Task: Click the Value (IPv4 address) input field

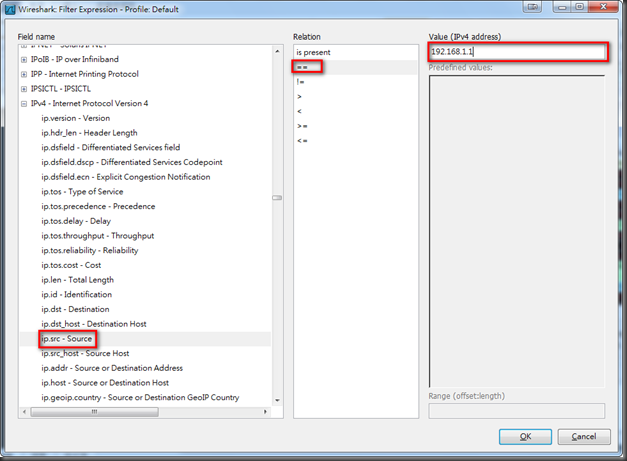Action: (517, 52)
